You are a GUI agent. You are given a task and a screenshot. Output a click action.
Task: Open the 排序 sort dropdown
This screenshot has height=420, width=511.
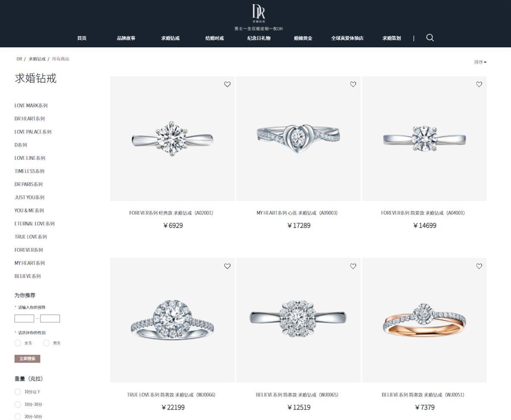(480, 62)
